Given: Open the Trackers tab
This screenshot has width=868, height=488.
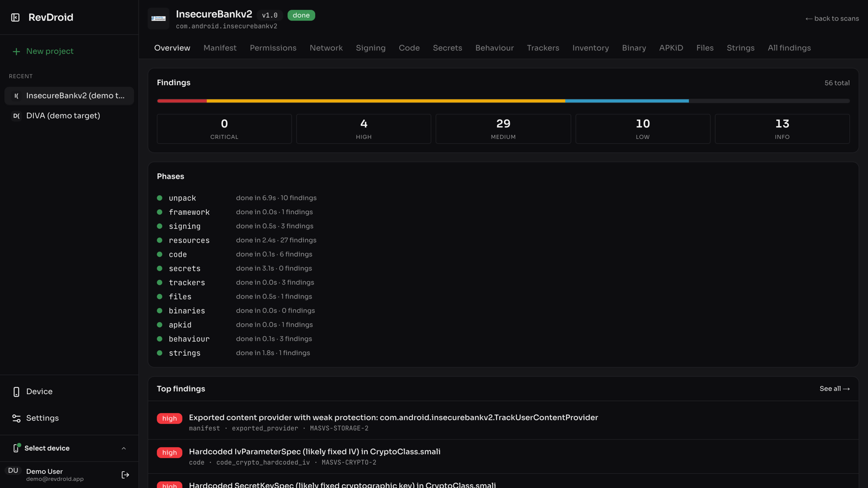Looking at the screenshot, I should [542, 48].
